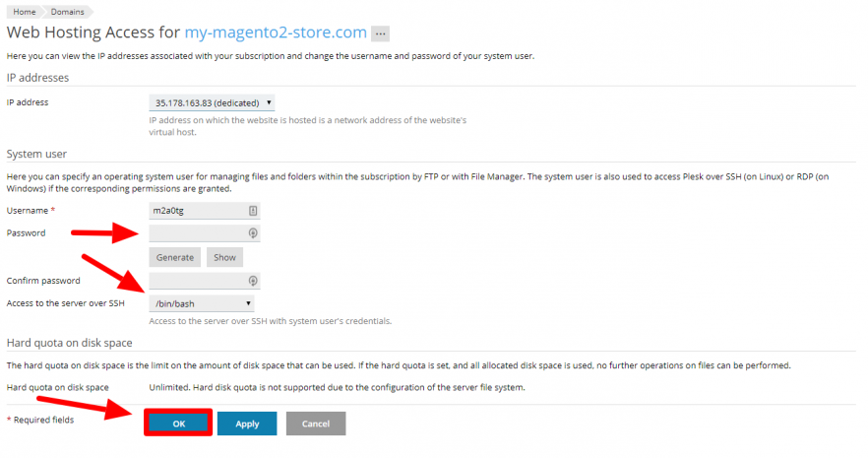Click the Cancel button
Viewport: 868px width, 458px height.
pos(316,424)
